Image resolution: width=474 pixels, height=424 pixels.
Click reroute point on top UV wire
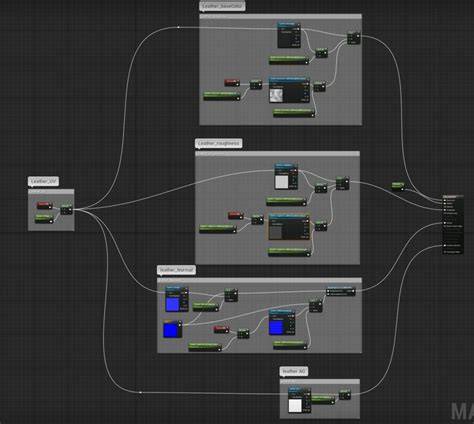pos(178,27)
